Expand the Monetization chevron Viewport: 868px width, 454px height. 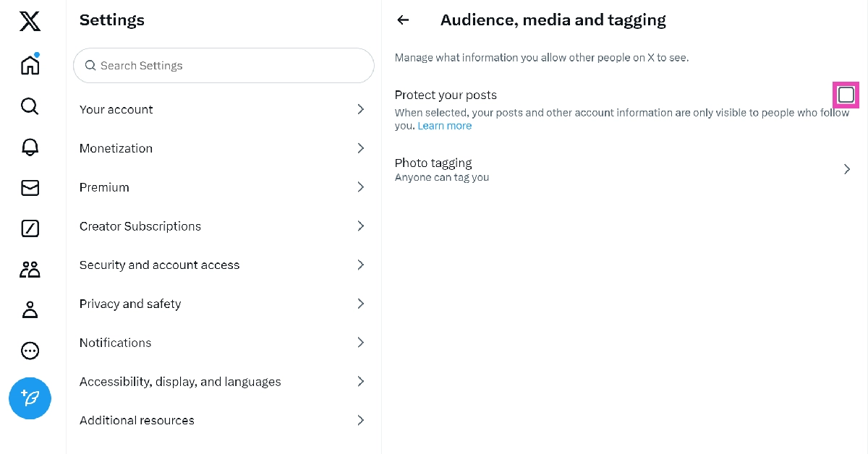pyautogui.click(x=360, y=148)
